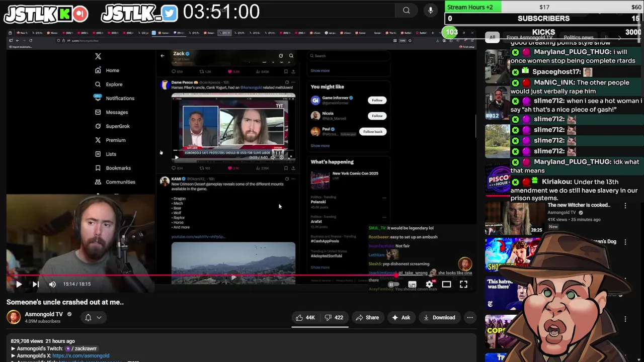This screenshot has height=362, width=644.
Task: Open Asmongold TV channel name
Action: coord(44,314)
